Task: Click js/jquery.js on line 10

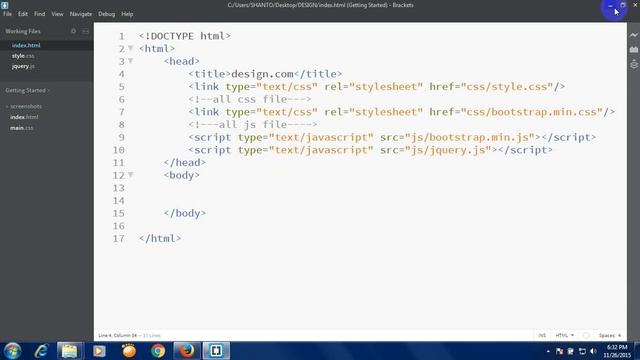Action: tap(448, 150)
